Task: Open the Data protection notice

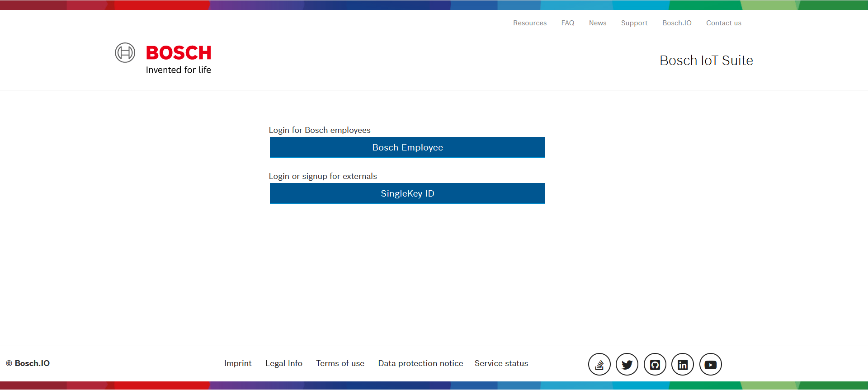Action: (x=420, y=363)
